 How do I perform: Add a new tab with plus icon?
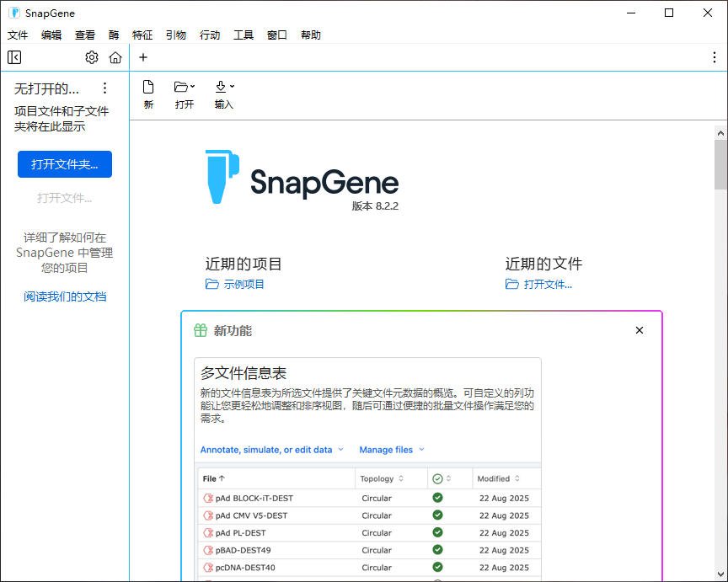pos(143,57)
